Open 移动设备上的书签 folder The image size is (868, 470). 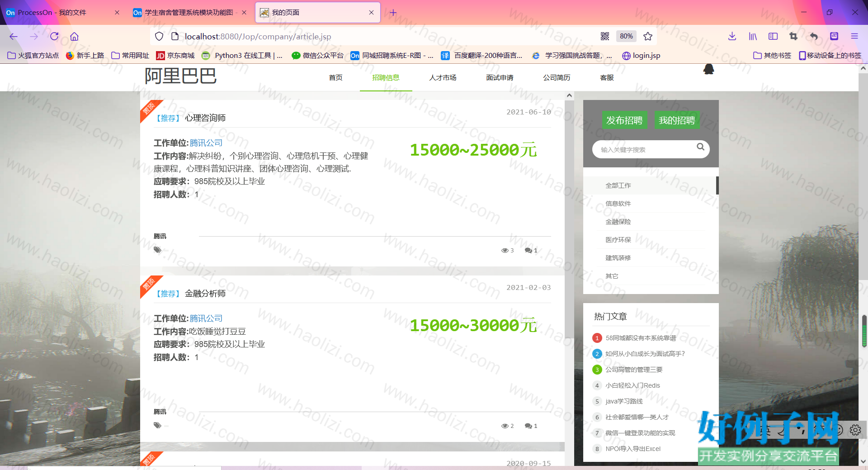tap(830, 56)
